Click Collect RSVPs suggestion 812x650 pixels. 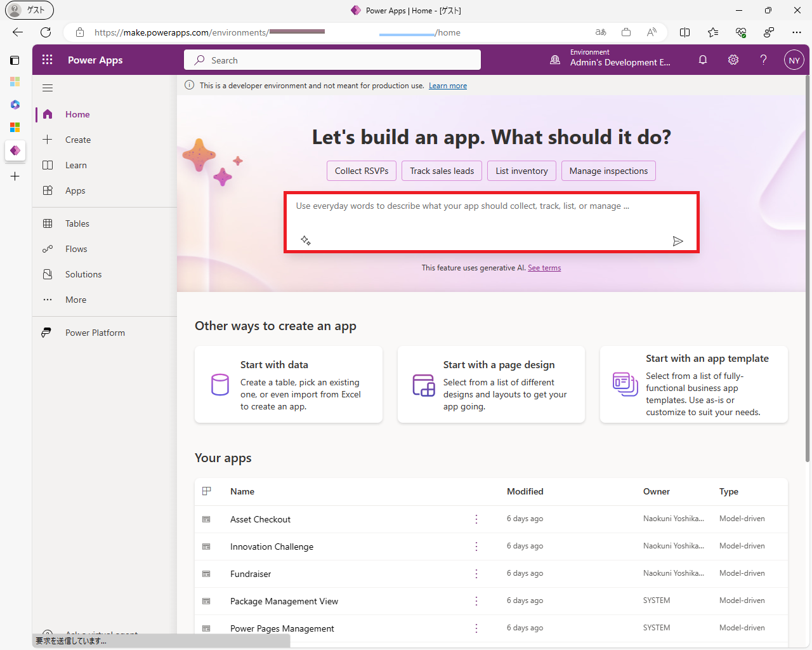click(362, 171)
